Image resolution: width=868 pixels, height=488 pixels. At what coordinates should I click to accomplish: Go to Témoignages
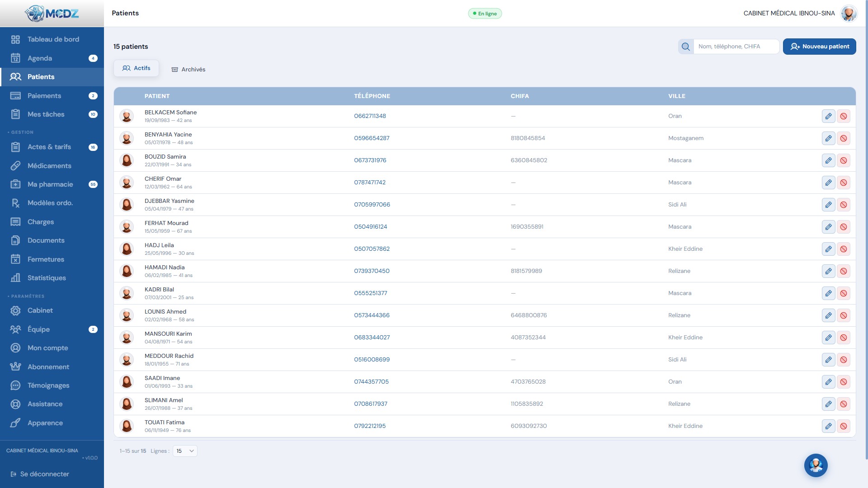coord(52,385)
